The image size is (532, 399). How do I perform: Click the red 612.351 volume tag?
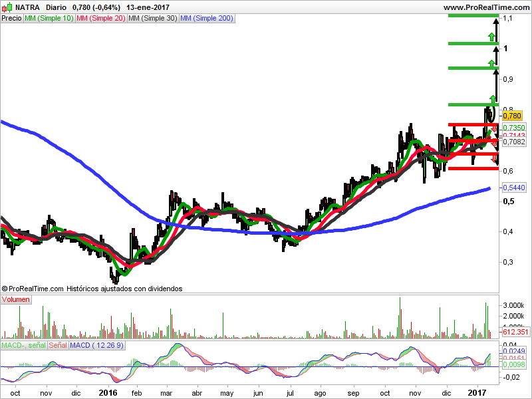tap(515, 332)
